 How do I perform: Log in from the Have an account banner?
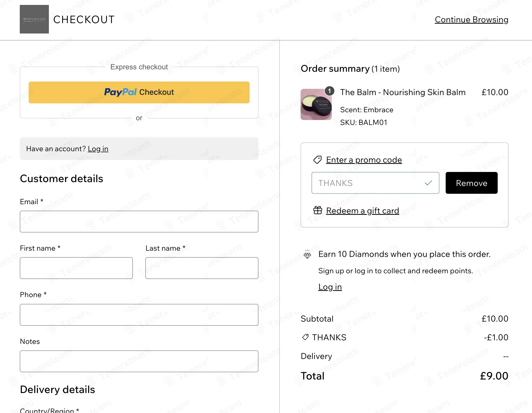pos(98,149)
